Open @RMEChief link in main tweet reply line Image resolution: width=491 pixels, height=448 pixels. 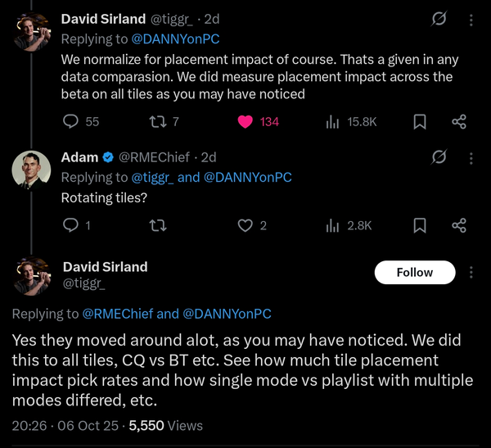tap(117, 314)
